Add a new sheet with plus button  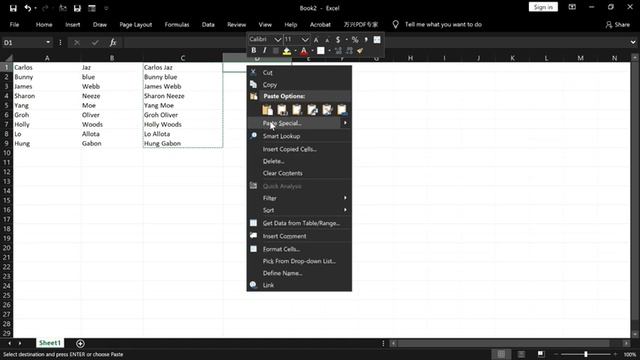(x=80, y=344)
